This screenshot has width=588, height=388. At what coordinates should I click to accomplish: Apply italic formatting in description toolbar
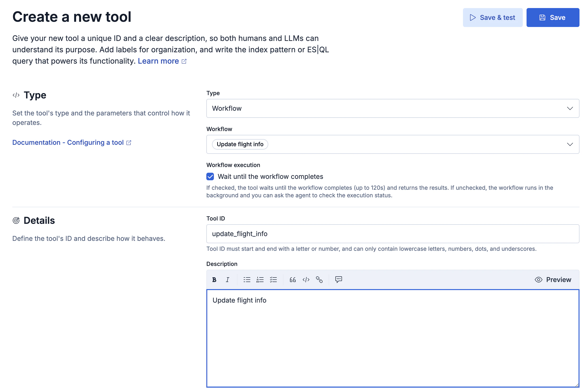tap(227, 280)
